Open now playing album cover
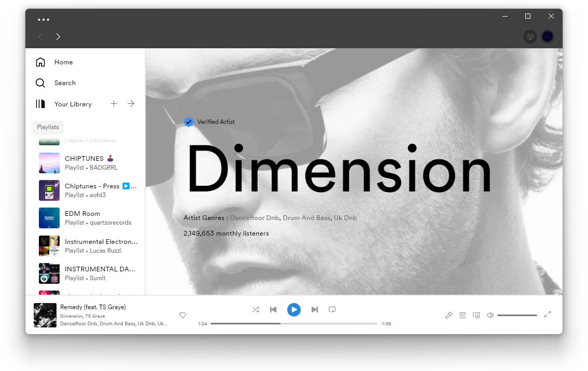The image size is (588, 371). [45, 315]
